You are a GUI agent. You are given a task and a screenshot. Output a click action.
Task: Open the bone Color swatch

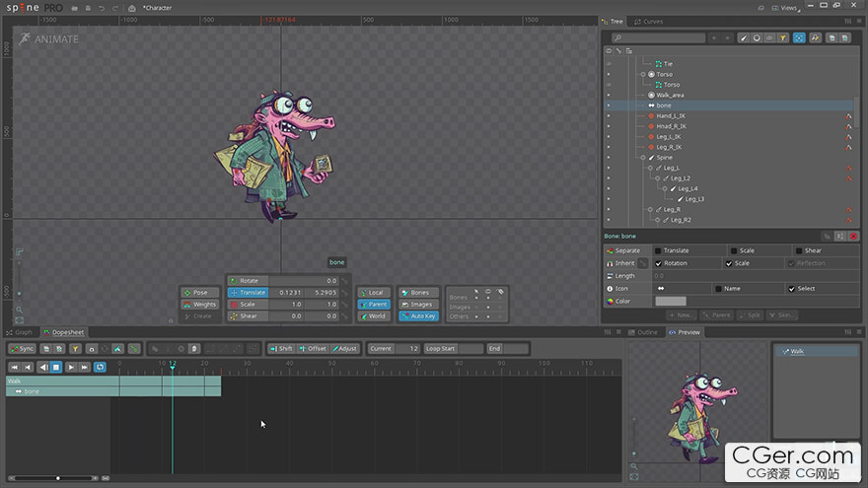tap(671, 302)
